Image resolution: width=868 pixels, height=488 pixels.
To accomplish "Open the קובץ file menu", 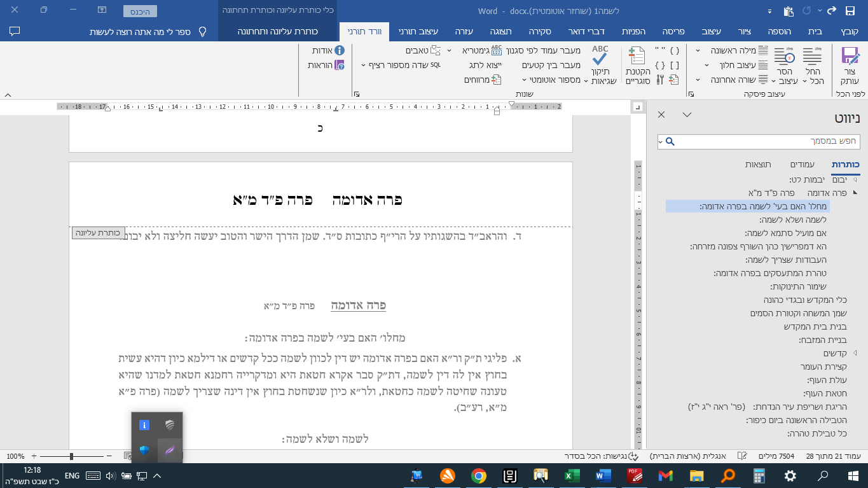I will point(850,31).
